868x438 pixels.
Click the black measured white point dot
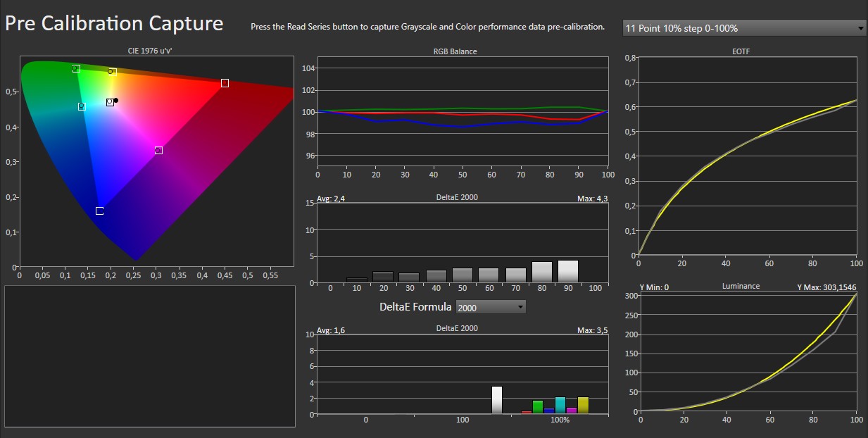tap(116, 100)
